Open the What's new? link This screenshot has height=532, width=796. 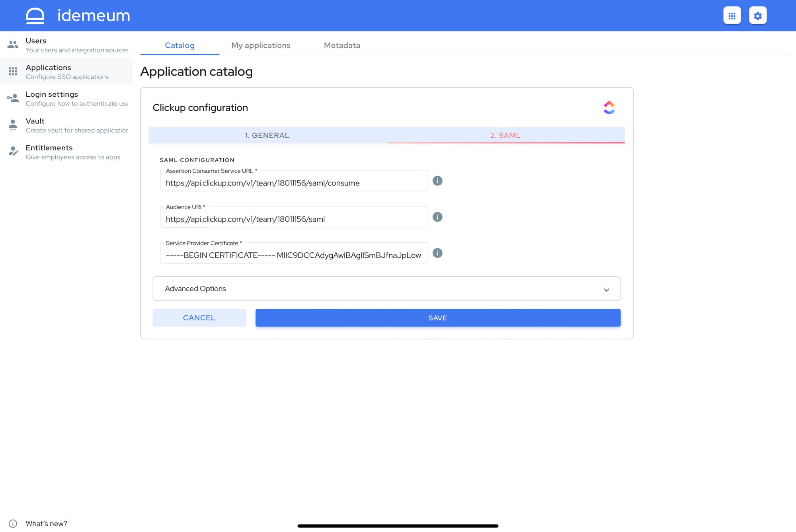(x=47, y=524)
